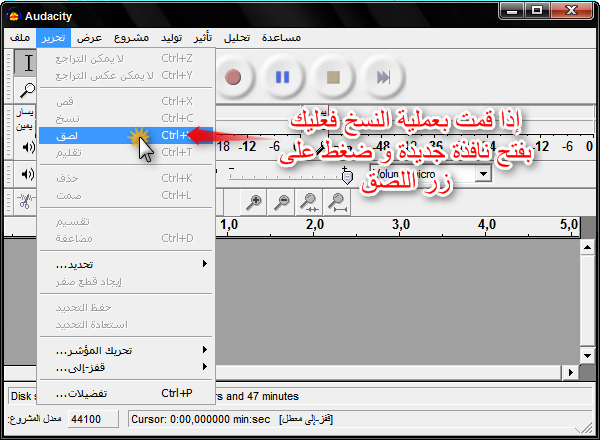
Task: Minimize the Audacity window
Action: coord(512,10)
